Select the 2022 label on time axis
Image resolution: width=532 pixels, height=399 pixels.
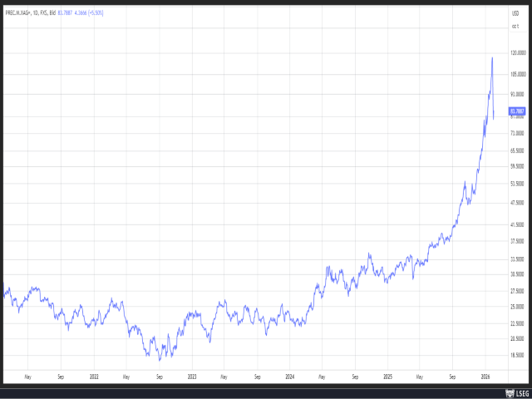93,376
